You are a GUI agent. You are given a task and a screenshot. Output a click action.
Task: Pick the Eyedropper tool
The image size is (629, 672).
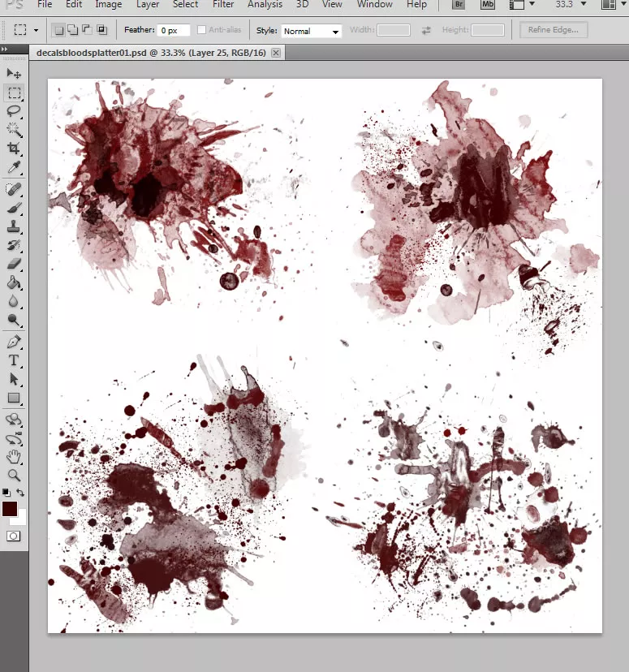pyautogui.click(x=14, y=167)
